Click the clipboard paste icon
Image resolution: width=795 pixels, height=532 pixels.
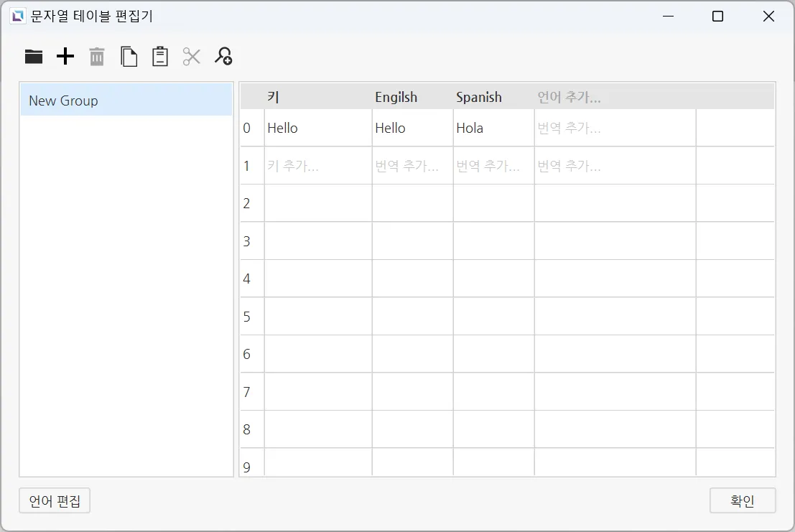[x=160, y=57]
